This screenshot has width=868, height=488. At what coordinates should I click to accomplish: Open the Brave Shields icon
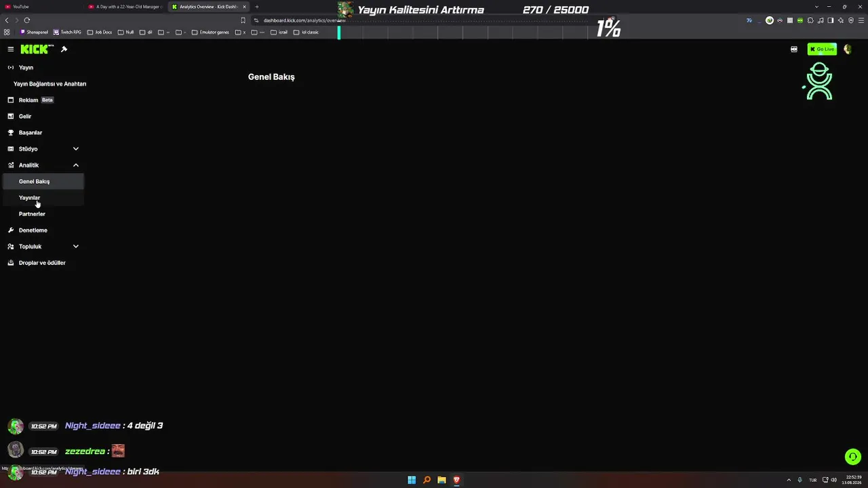tap(851, 20)
